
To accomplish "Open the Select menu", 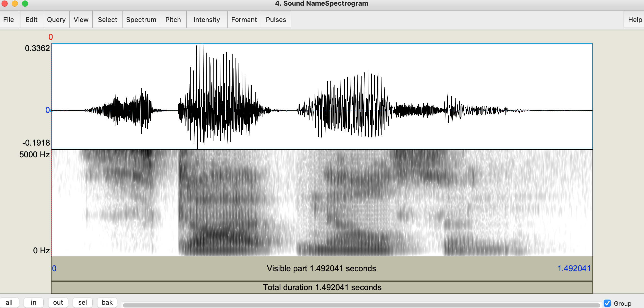I will [107, 20].
